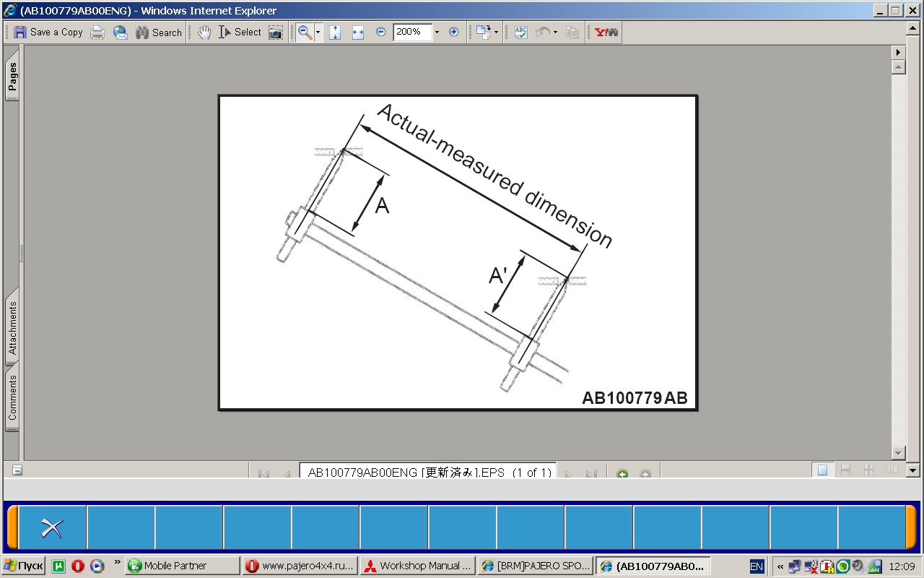Viewport: 924px width, 578px height.
Task: Click the Email document icon
Action: (x=120, y=32)
